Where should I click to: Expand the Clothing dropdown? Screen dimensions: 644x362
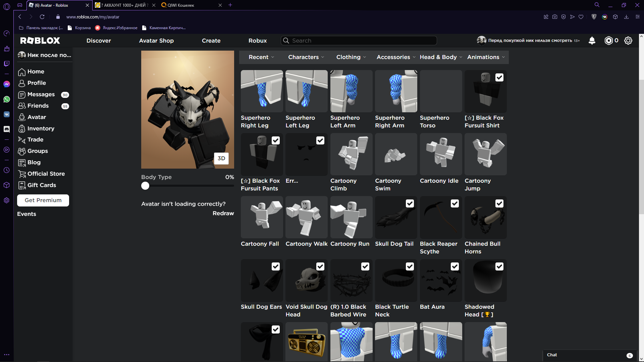[351, 57]
